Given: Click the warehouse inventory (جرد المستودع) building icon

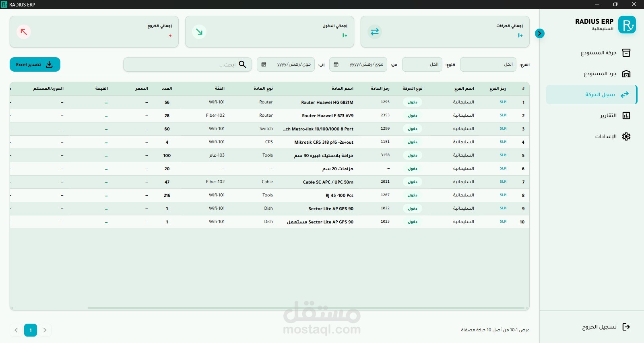Looking at the screenshot, I should (x=626, y=74).
